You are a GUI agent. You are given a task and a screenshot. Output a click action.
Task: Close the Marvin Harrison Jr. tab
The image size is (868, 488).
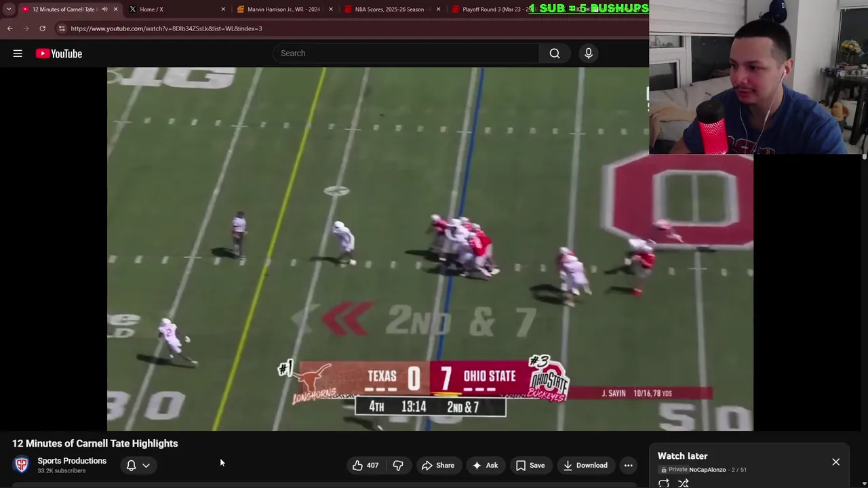click(x=331, y=9)
